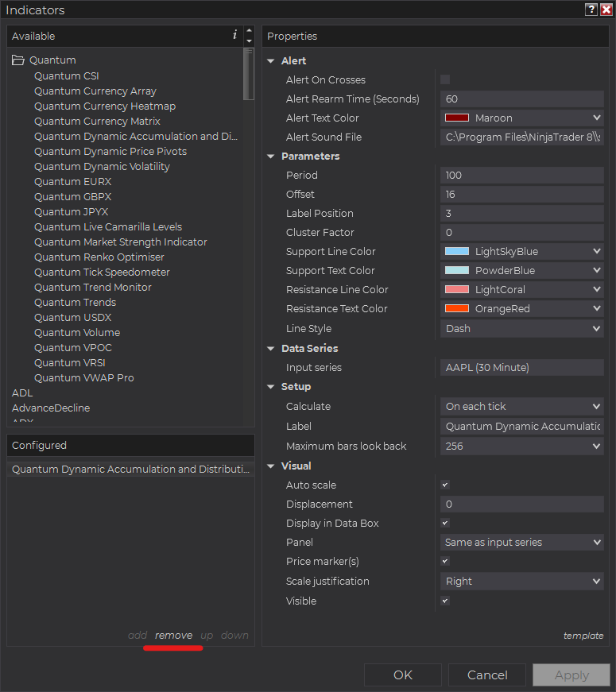Screen dimensions: 616x692
Task: Click the down arrow in Available header
Action: [249, 41]
